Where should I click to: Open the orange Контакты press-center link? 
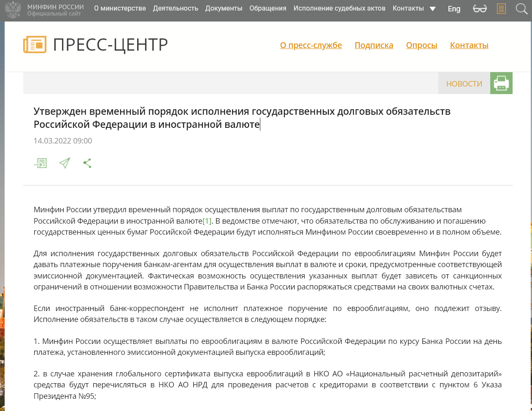(469, 45)
